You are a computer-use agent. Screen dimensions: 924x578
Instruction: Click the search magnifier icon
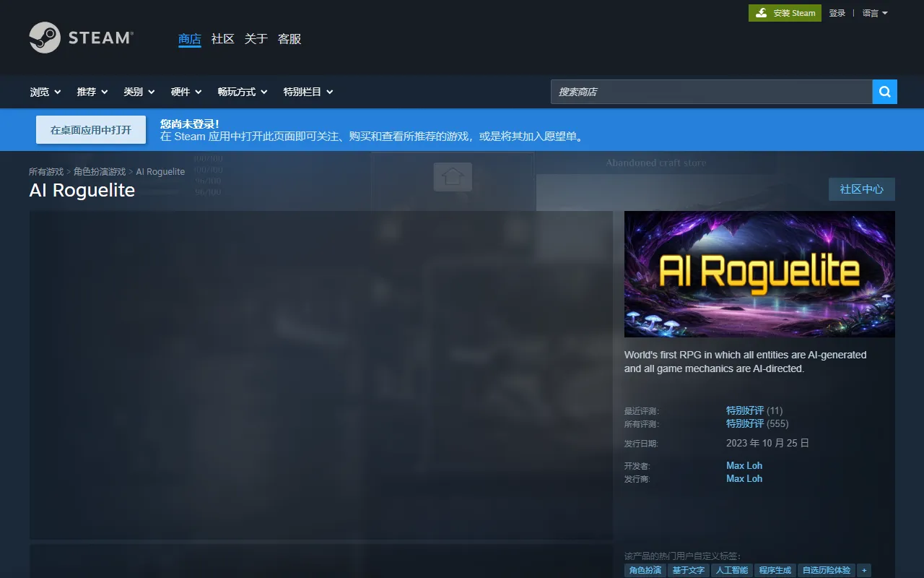[884, 92]
